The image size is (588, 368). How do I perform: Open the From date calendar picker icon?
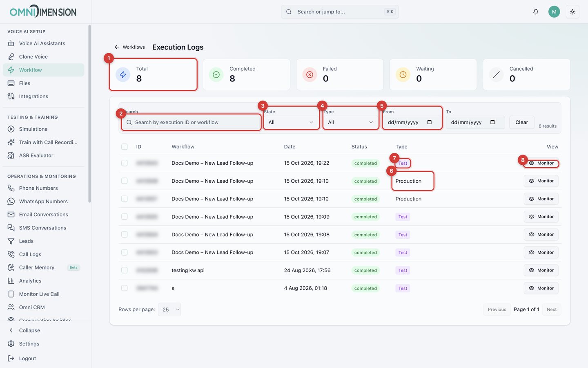pyautogui.click(x=430, y=122)
